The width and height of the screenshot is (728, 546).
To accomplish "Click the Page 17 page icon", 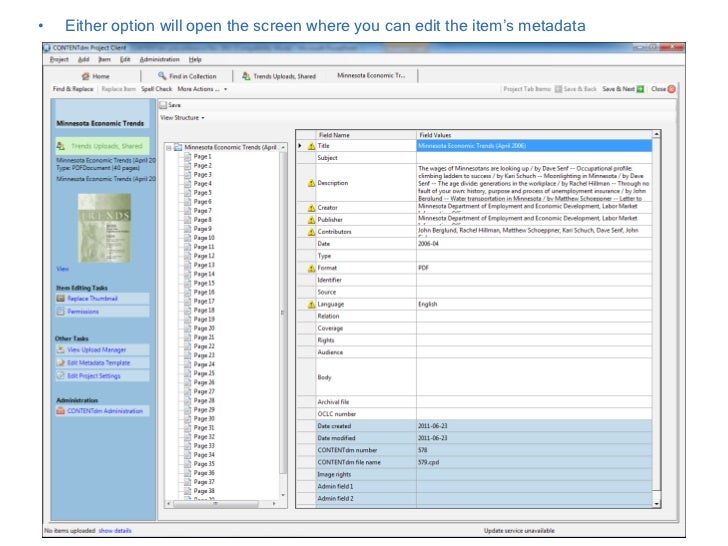I will click(188, 301).
